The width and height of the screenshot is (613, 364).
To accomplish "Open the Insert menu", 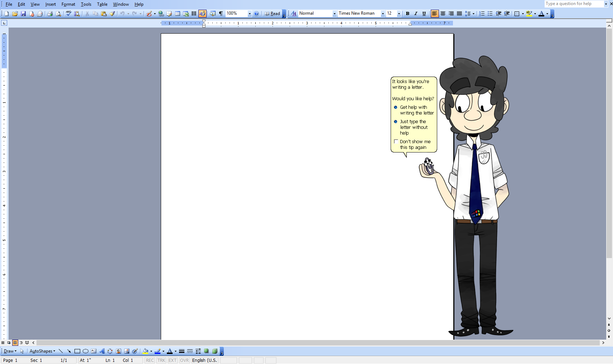I will coord(50,4).
